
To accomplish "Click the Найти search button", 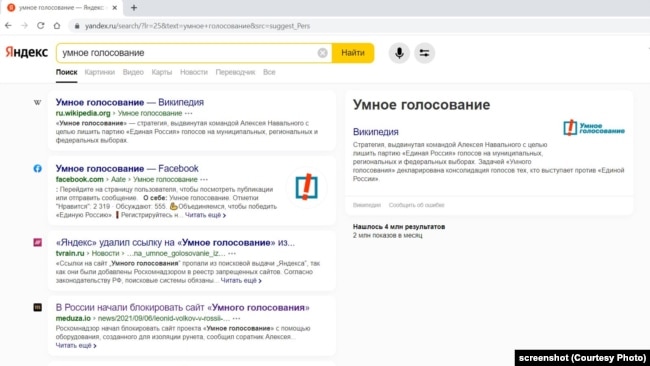I will pos(353,53).
